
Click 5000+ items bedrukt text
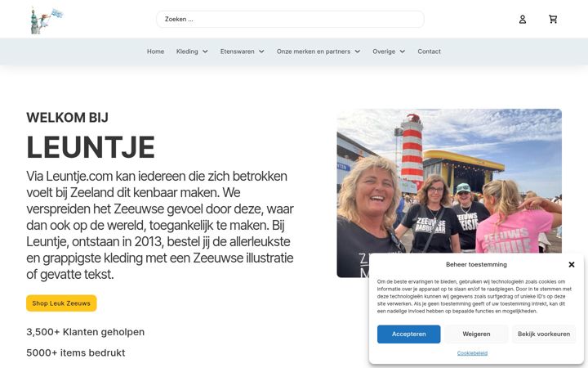point(76,352)
